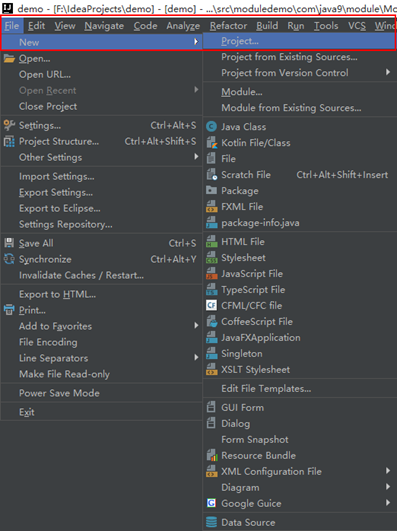Open the View menu
Viewport: 397px width, 531px height.
65,26
